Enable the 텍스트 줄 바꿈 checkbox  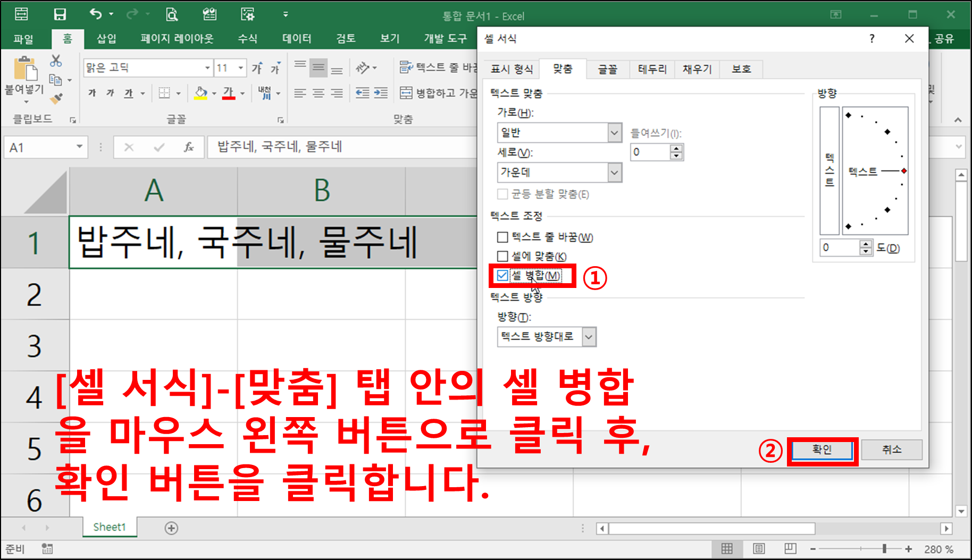coord(502,237)
